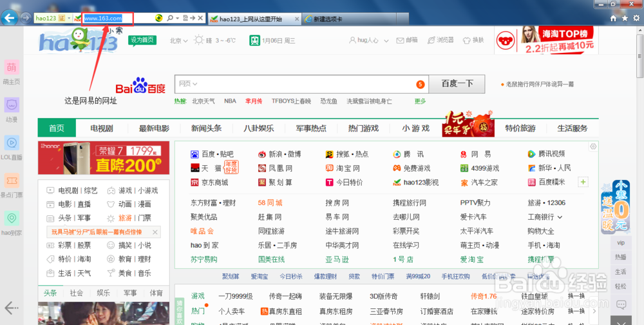Click in the Baidu search input field

click(x=301, y=84)
